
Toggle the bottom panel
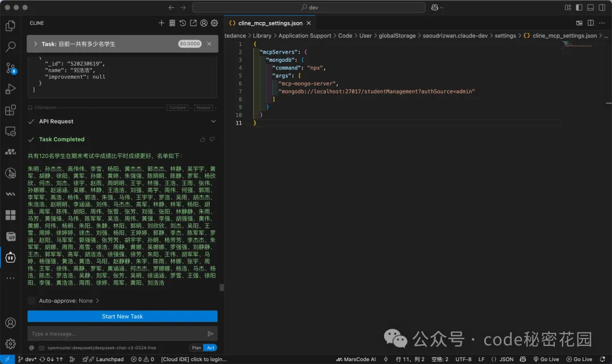(x=590, y=7)
